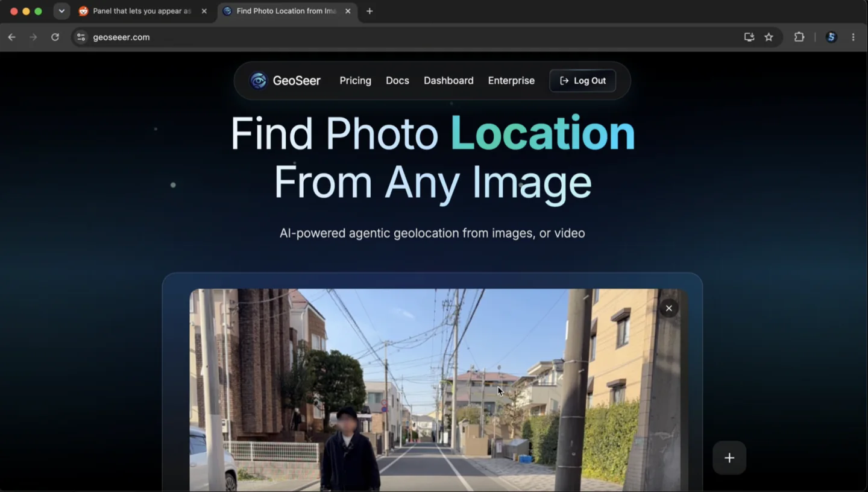
Task: Open the Chrome profile avatar
Action: tap(831, 37)
